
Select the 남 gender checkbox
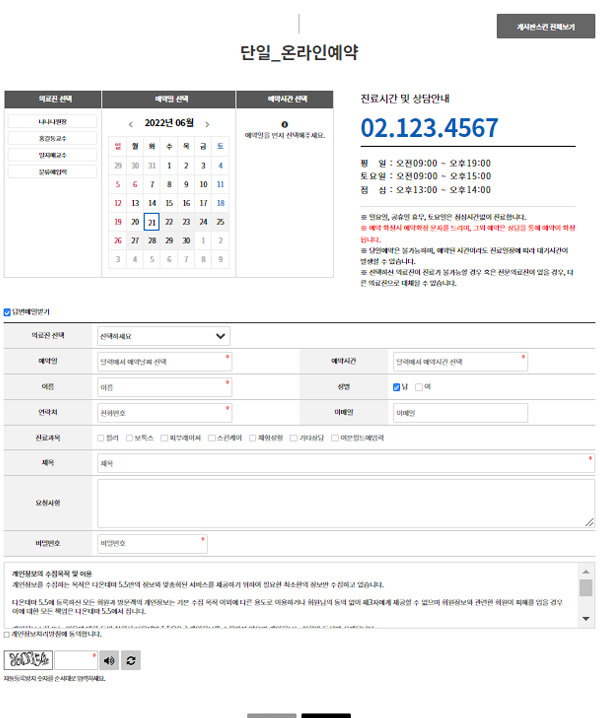(396, 387)
